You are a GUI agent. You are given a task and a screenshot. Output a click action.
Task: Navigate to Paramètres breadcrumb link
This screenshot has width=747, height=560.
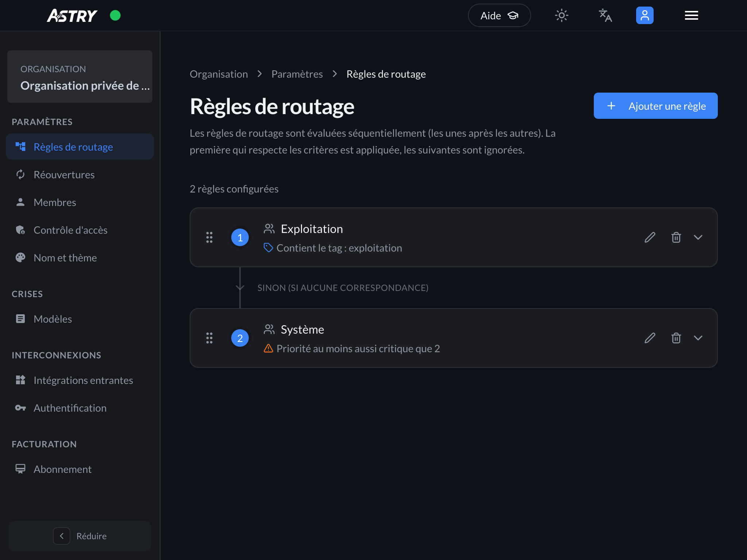297,74
